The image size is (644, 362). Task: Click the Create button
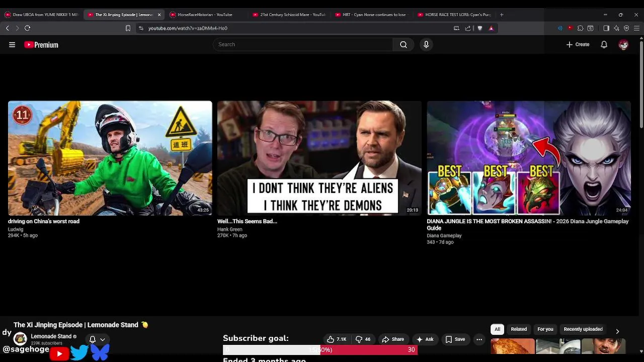click(578, 45)
